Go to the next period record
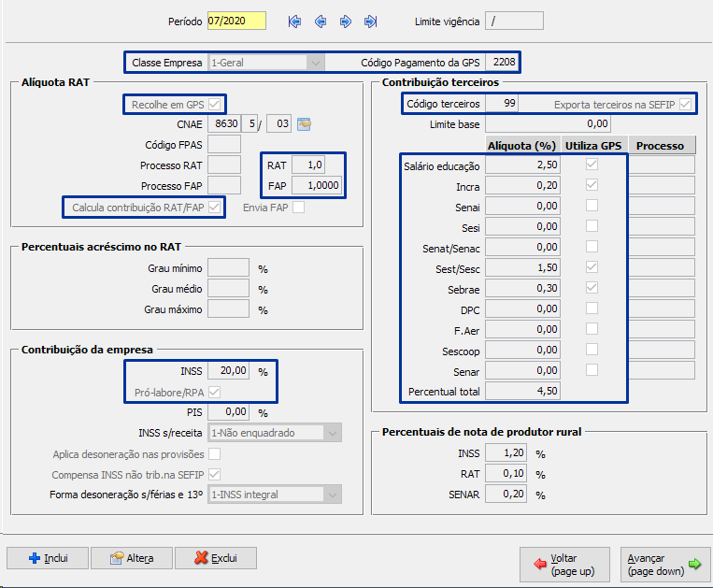Image resolution: width=713 pixels, height=588 pixels. point(346,22)
